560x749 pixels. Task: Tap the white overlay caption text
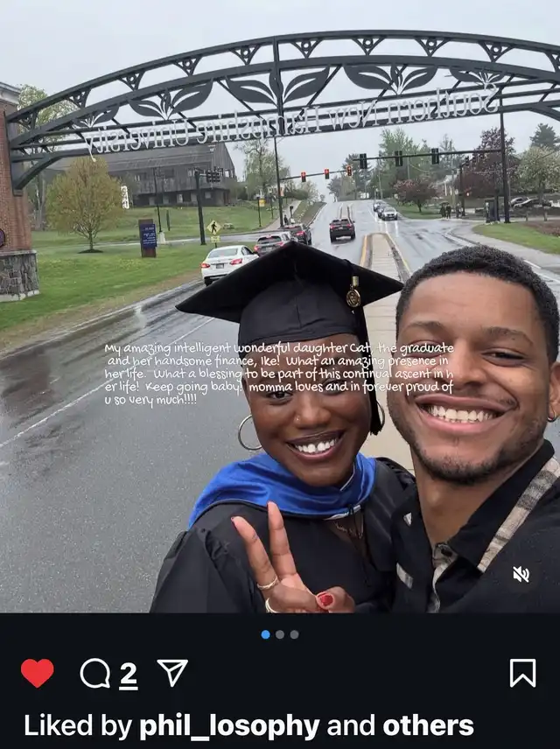(278, 374)
